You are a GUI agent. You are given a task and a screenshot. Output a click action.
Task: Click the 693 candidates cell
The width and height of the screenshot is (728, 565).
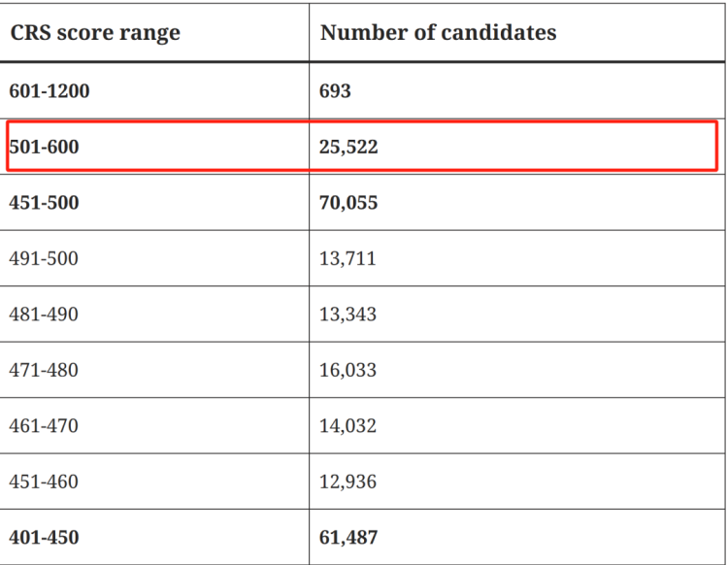[335, 91]
